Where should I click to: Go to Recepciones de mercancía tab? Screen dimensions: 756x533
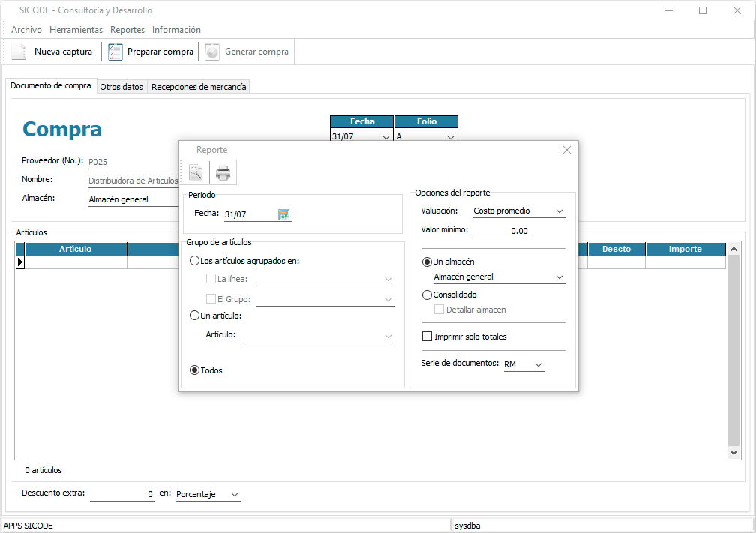pyautogui.click(x=199, y=87)
